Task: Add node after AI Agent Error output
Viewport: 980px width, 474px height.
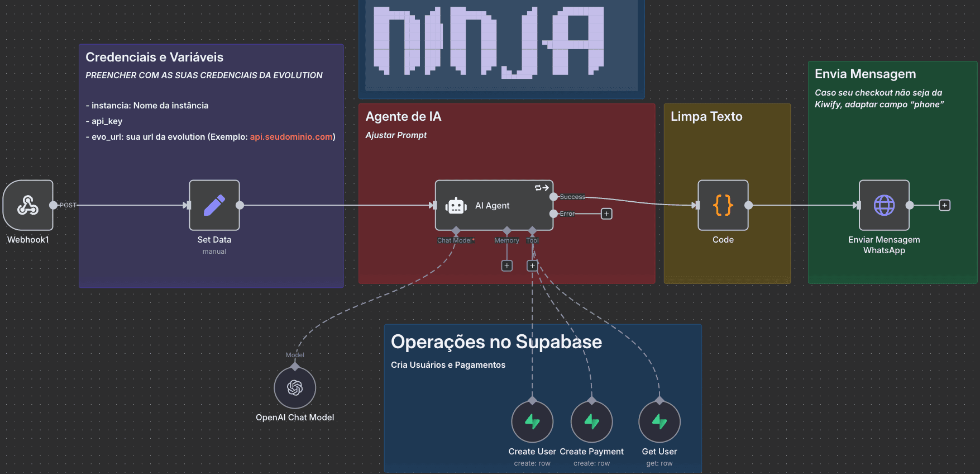Action: [606, 214]
